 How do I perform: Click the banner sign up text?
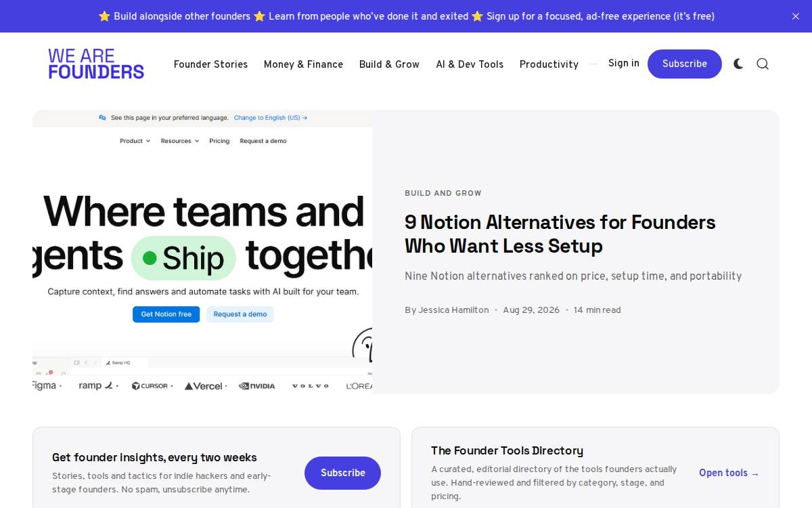point(600,16)
